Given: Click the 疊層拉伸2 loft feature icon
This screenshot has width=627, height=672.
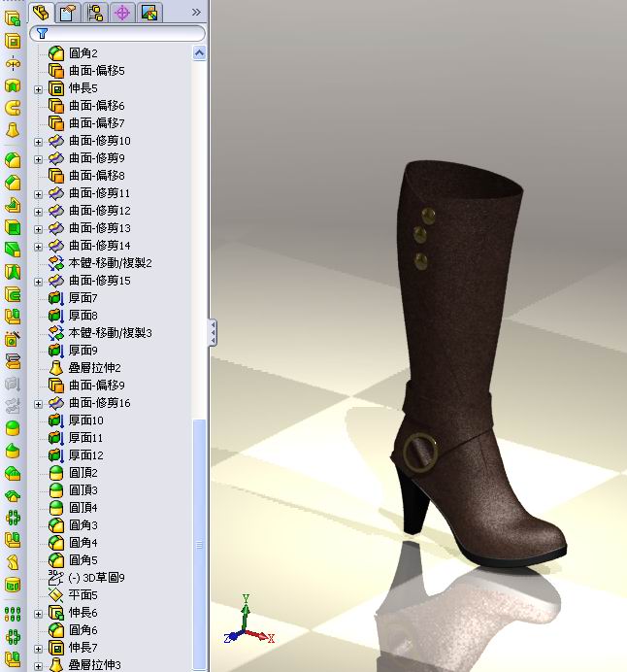Looking at the screenshot, I should coord(56,368).
